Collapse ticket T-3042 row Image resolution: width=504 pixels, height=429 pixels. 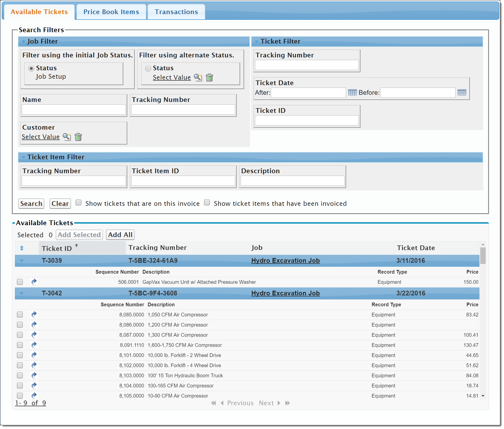[22, 293]
